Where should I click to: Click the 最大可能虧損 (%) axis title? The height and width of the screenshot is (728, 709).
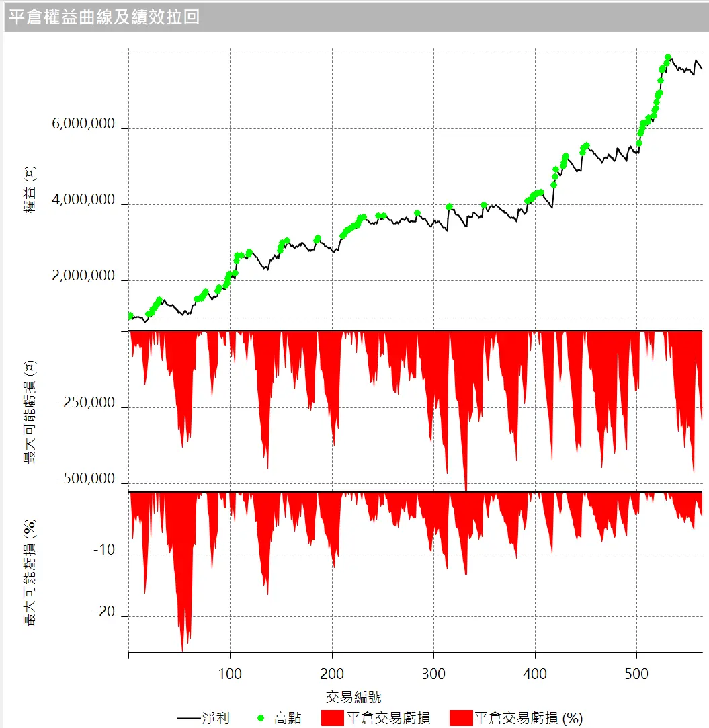point(30,573)
